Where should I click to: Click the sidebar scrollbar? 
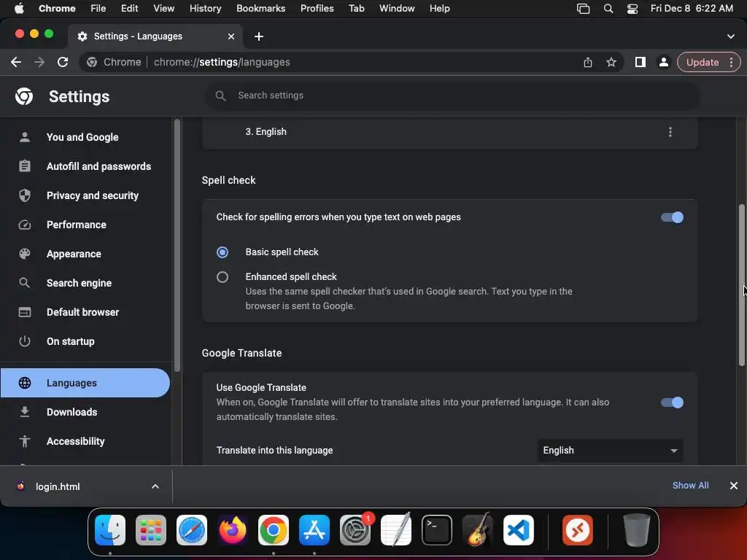pos(177,245)
